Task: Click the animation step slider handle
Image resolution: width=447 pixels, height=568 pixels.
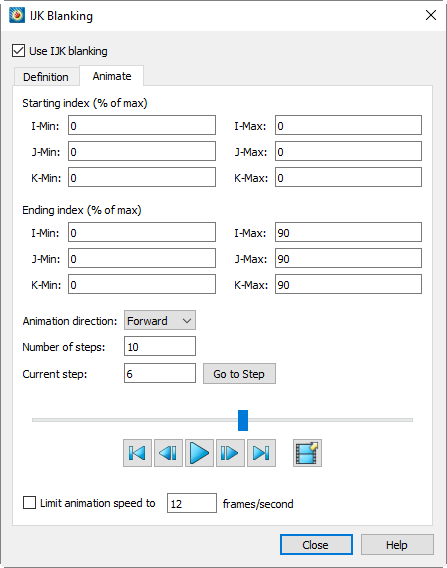Action: pyautogui.click(x=243, y=420)
